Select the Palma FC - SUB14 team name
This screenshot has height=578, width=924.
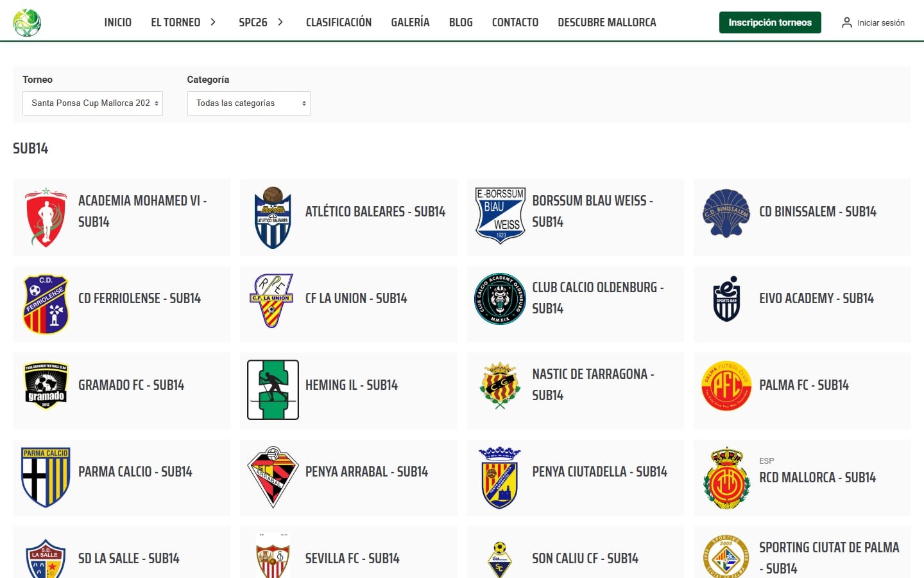click(x=804, y=385)
